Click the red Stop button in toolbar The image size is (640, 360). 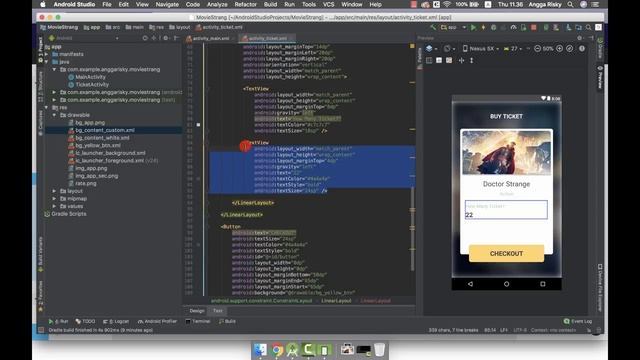(533, 27)
